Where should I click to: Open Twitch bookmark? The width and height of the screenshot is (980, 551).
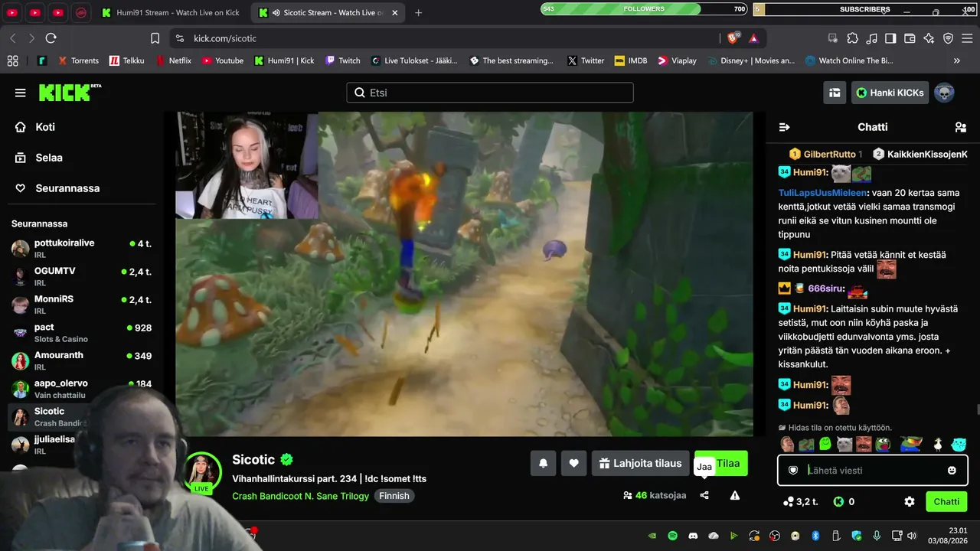coord(342,60)
